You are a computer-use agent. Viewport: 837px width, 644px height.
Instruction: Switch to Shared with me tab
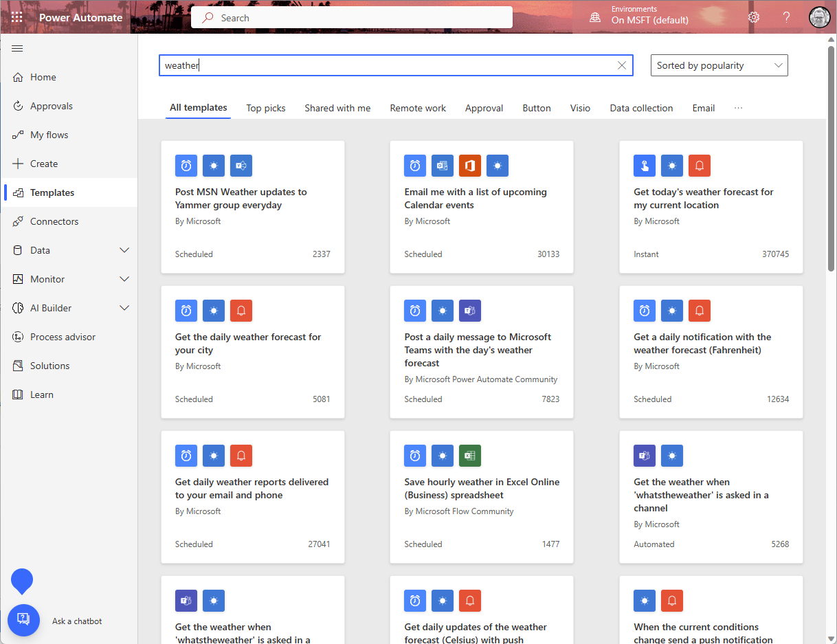pos(337,108)
